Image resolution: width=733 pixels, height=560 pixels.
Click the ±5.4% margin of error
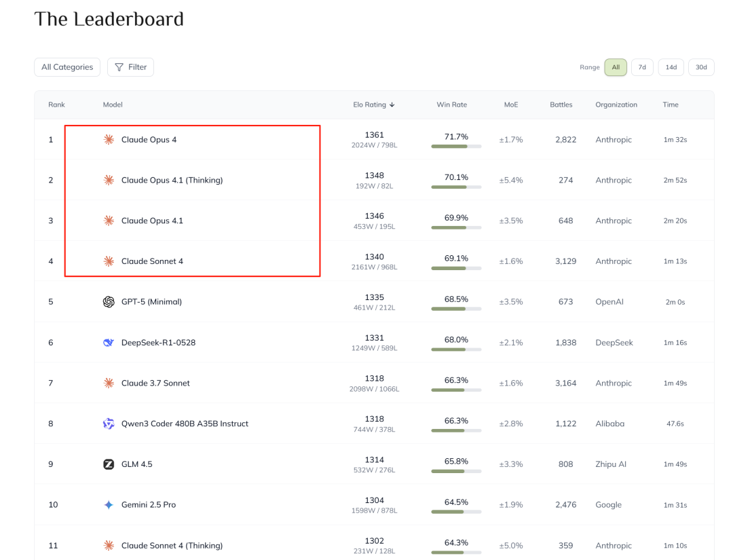pyautogui.click(x=511, y=181)
